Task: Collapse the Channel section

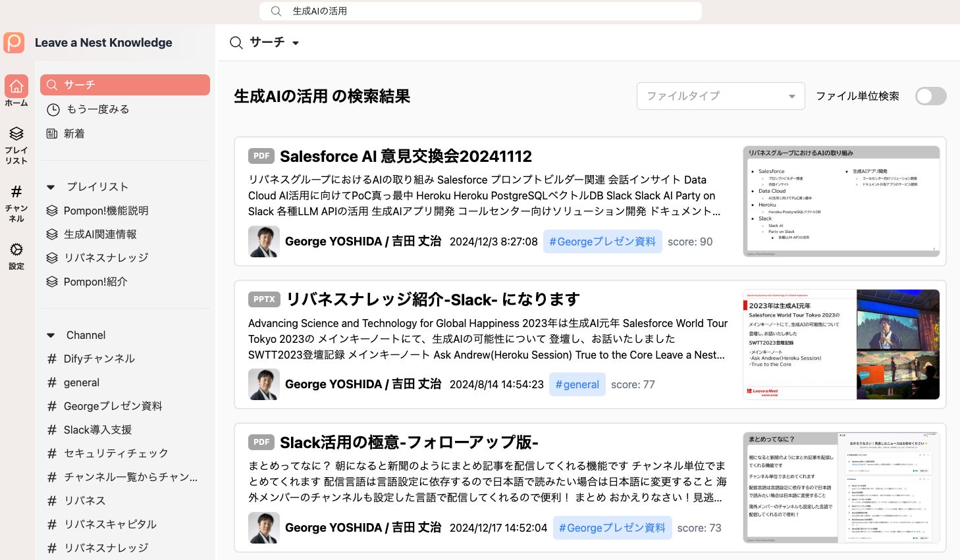Action: tap(51, 336)
